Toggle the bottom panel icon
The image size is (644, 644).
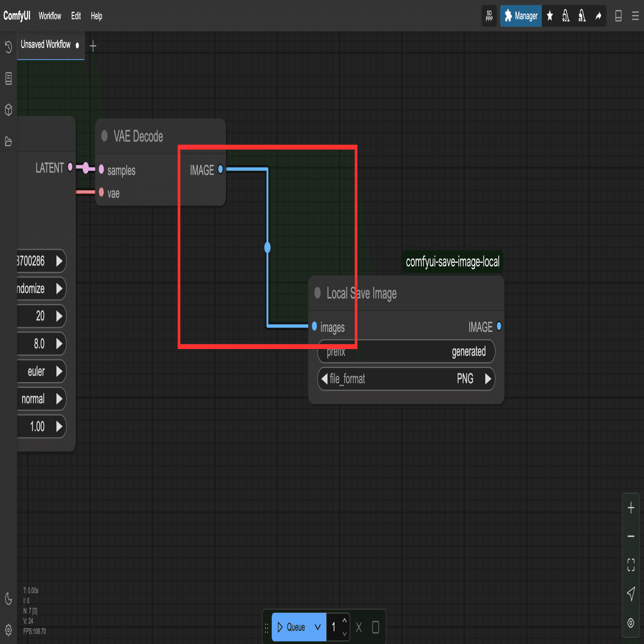(x=618, y=16)
